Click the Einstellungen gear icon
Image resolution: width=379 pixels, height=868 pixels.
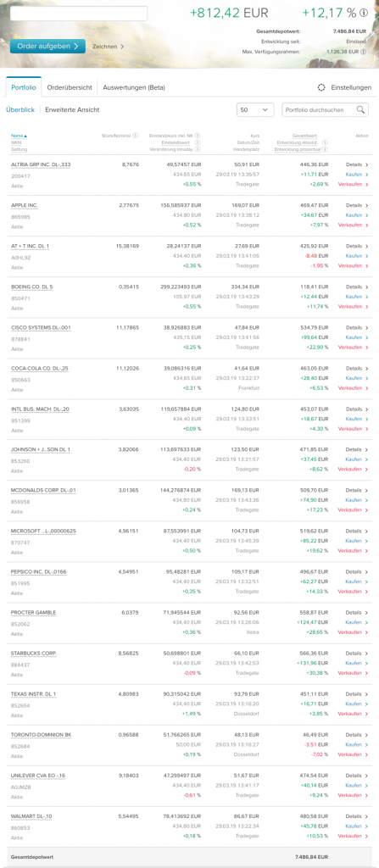[321, 87]
